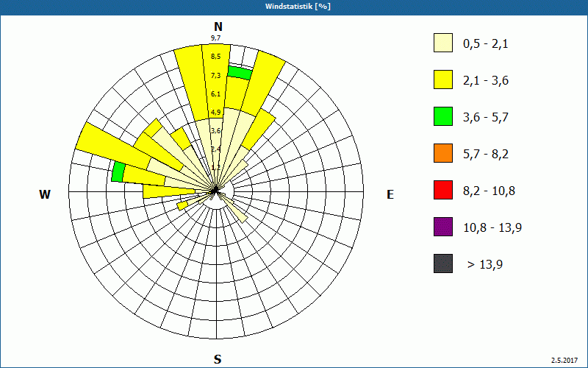The height and width of the screenshot is (368, 588).
Task: Click the legend label '2,1 - 3,6'
Action: pos(486,81)
